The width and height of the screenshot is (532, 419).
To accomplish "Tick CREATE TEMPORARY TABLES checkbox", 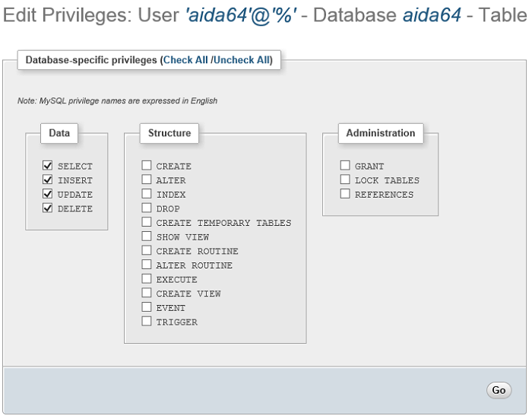I will click(x=147, y=223).
